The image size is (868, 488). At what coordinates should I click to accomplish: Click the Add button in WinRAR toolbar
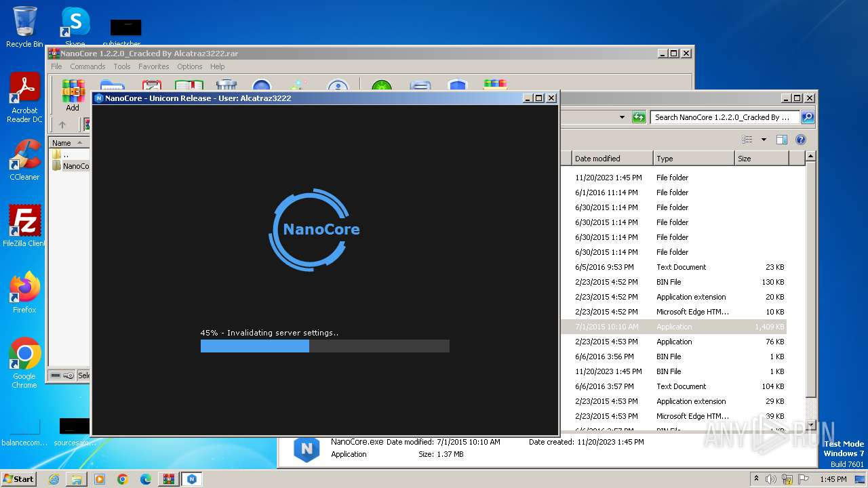pos(73,96)
